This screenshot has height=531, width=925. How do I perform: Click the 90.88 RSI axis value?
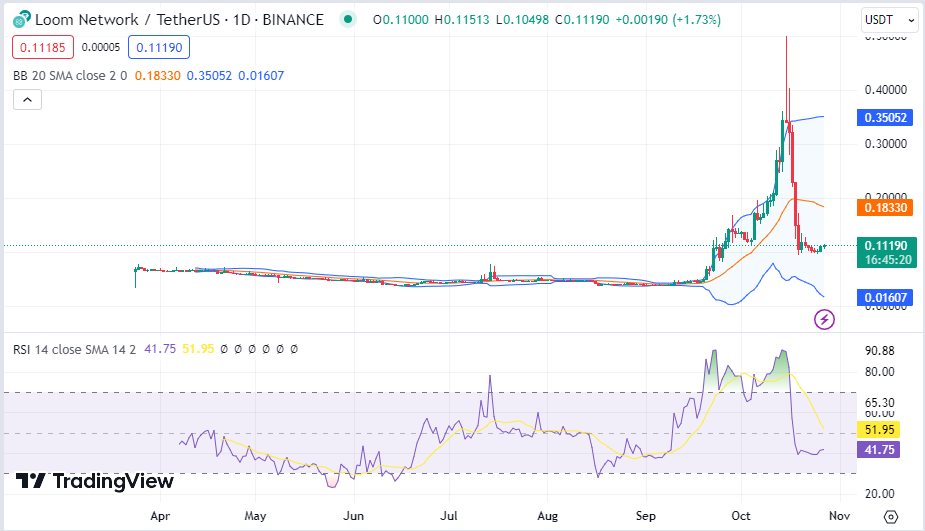880,350
